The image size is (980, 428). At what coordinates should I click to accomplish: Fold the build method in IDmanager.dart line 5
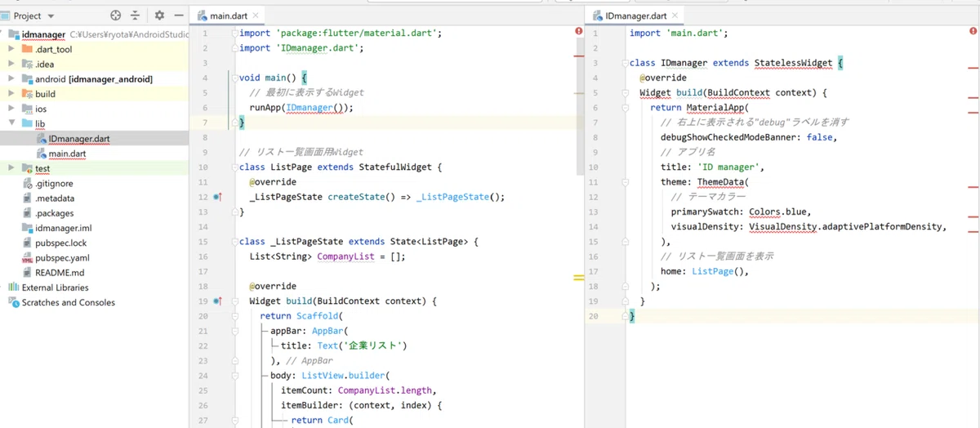[x=625, y=93]
